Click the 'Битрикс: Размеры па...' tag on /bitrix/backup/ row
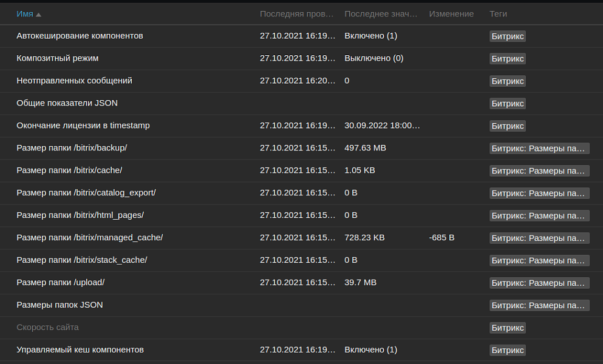This screenshot has height=364, width=603. [539, 147]
